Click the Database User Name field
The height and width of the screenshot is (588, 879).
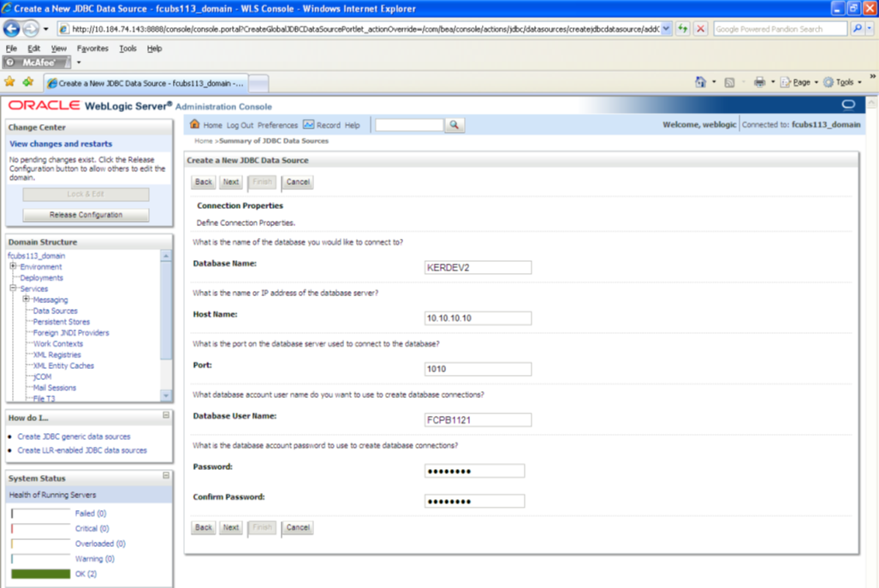point(478,420)
